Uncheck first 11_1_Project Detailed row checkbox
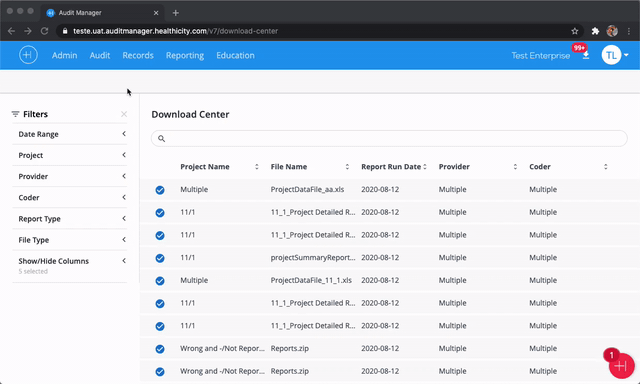The width and height of the screenshot is (640, 384). (x=160, y=213)
